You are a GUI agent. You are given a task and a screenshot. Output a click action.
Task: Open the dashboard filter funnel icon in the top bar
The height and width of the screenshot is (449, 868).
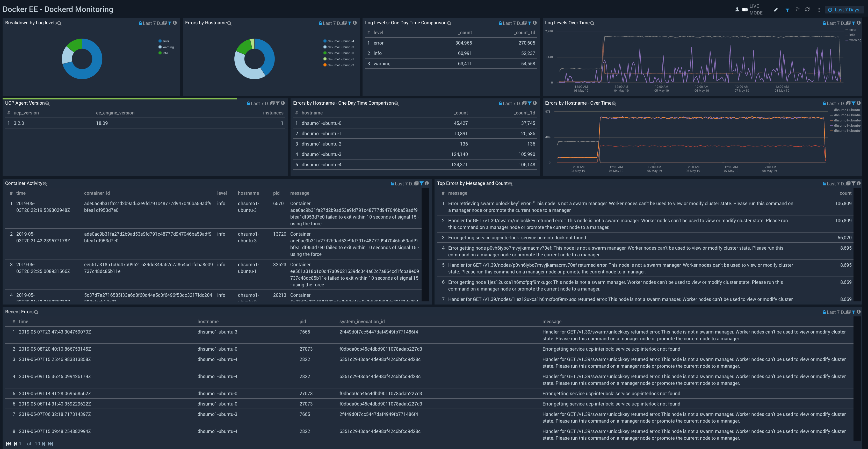pyautogui.click(x=787, y=10)
